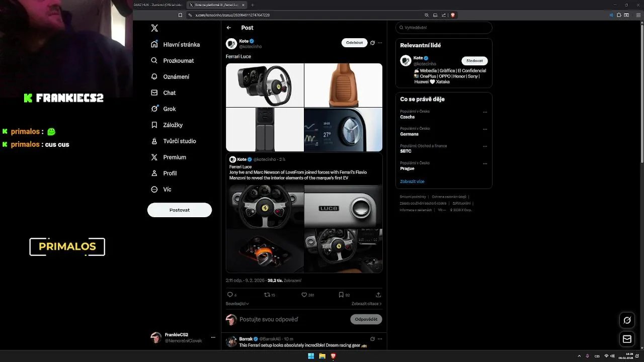Open brown leather seat image
644x362 pixels.
point(343,85)
